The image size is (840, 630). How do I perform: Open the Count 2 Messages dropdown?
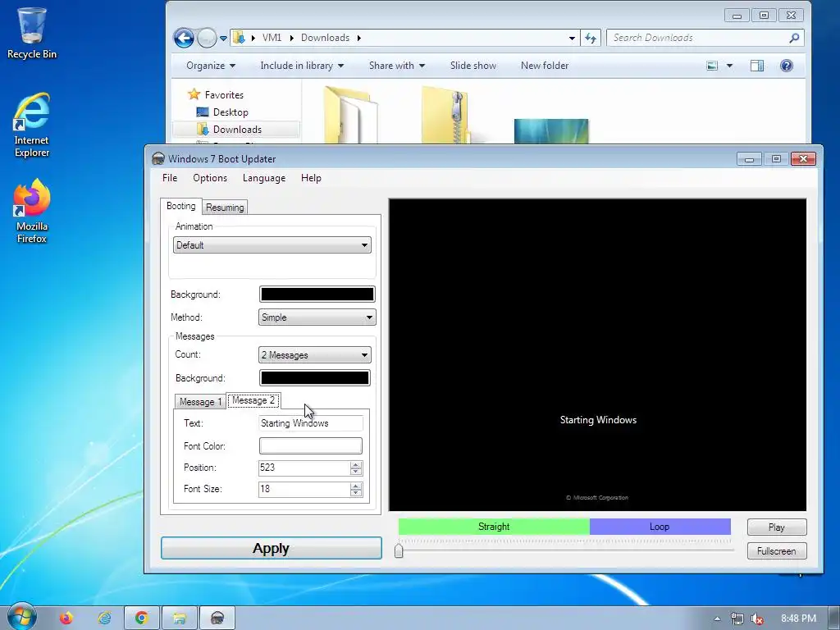(x=315, y=355)
